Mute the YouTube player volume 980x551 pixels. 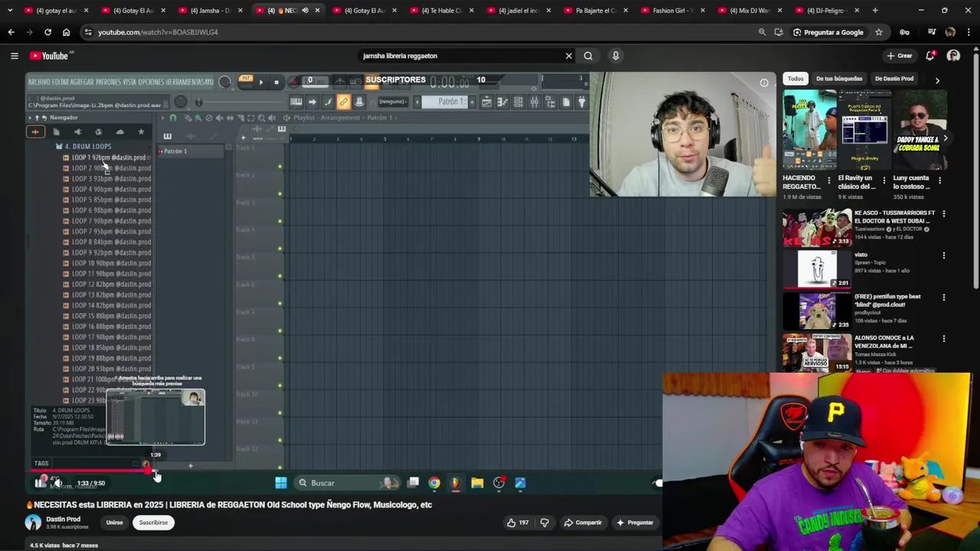pyautogui.click(x=57, y=483)
